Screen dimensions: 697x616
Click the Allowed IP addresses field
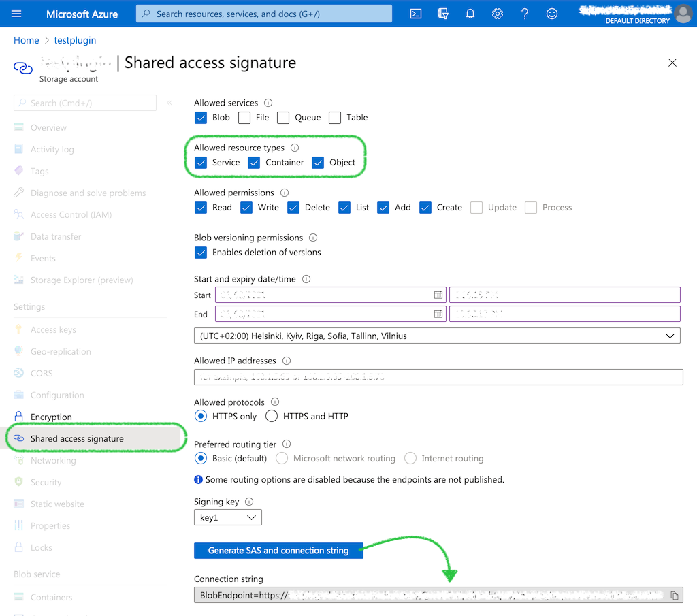click(x=438, y=377)
